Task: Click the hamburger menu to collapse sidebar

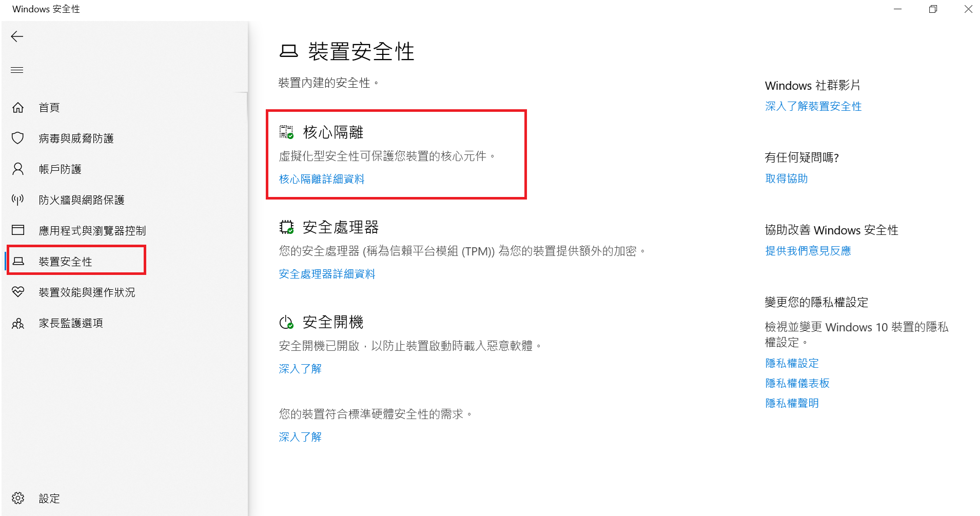Action: [x=17, y=70]
